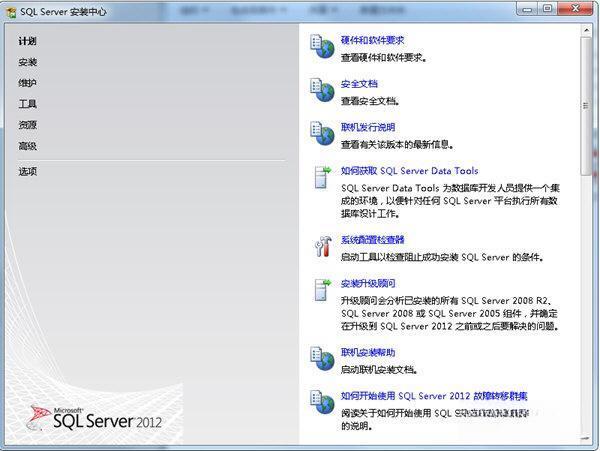Image resolution: width=600 pixels, height=451 pixels.
Task: Click the icon beside 联机安装帮助
Action: (x=322, y=359)
